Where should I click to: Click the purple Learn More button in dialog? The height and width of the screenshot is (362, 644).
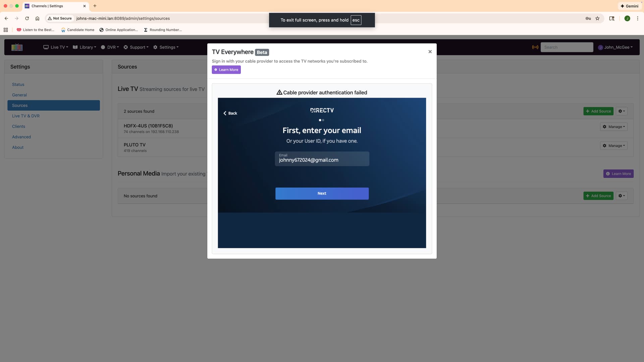tap(226, 70)
